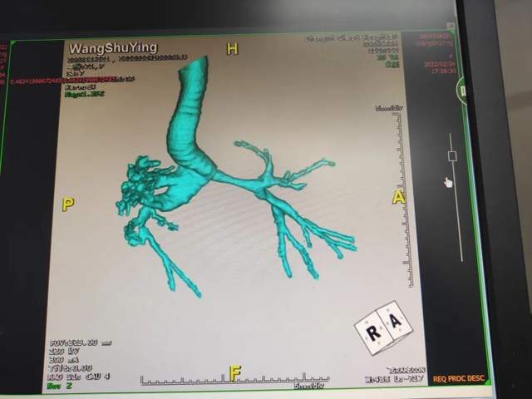Click the yellow H head orientation marker
The image size is (532, 399).
point(232,49)
